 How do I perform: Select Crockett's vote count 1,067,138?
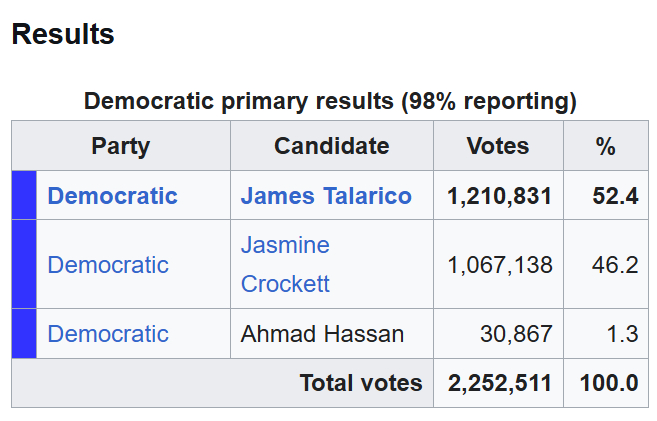pos(499,265)
